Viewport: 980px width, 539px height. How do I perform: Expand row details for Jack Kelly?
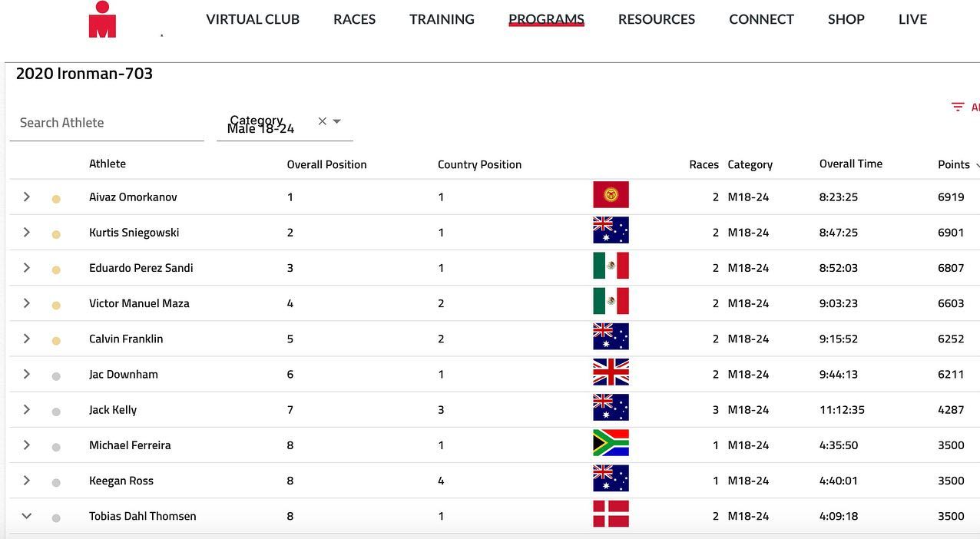27,409
